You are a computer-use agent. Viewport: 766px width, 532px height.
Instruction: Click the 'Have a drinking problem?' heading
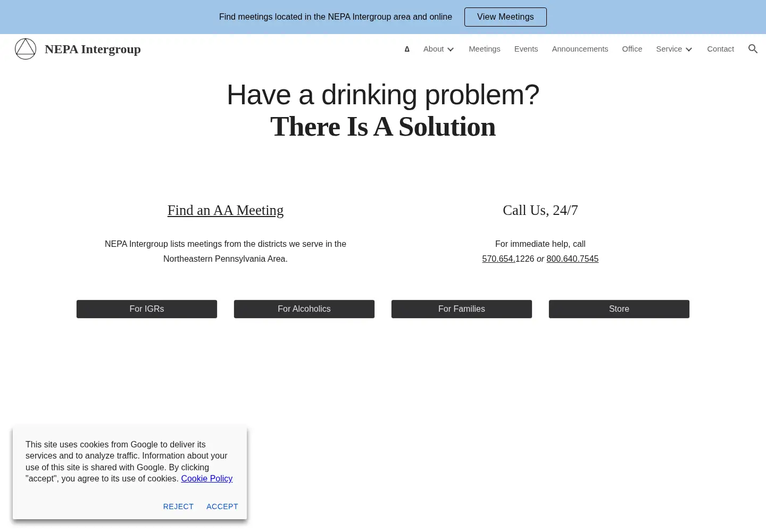tap(383, 95)
